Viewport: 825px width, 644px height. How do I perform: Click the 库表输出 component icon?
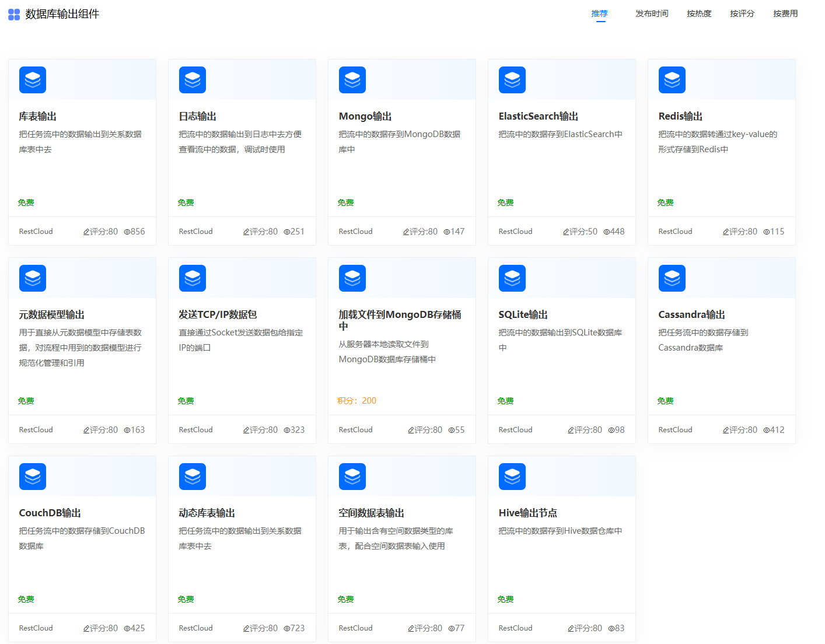(33, 80)
